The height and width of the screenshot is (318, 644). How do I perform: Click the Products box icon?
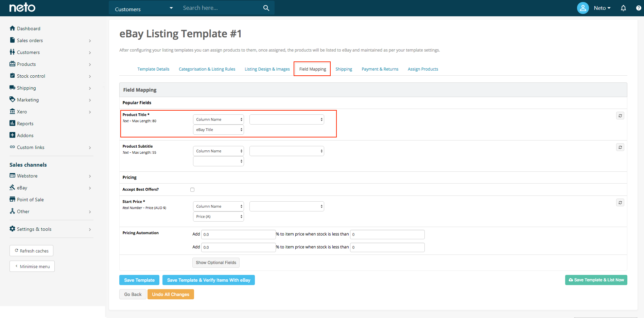13,64
